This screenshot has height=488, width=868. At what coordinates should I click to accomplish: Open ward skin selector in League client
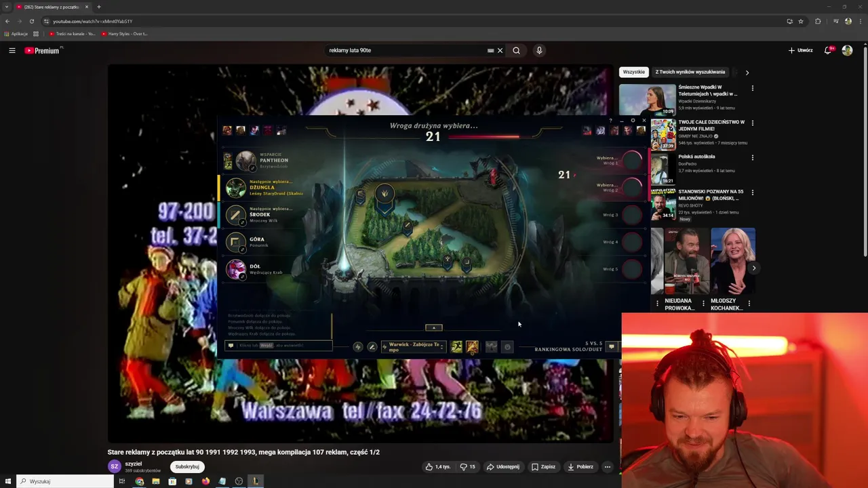click(x=491, y=347)
